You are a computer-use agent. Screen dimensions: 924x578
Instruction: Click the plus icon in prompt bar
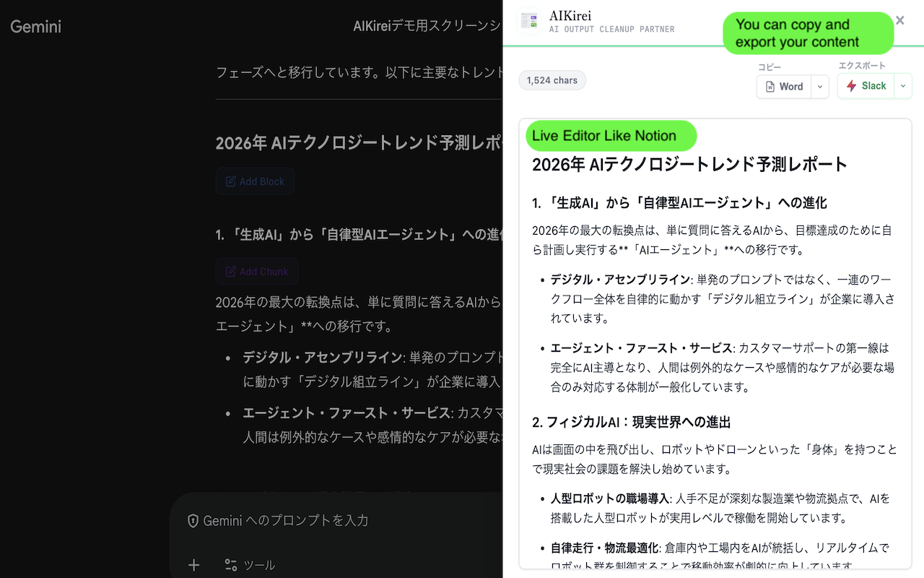[193, 565]
